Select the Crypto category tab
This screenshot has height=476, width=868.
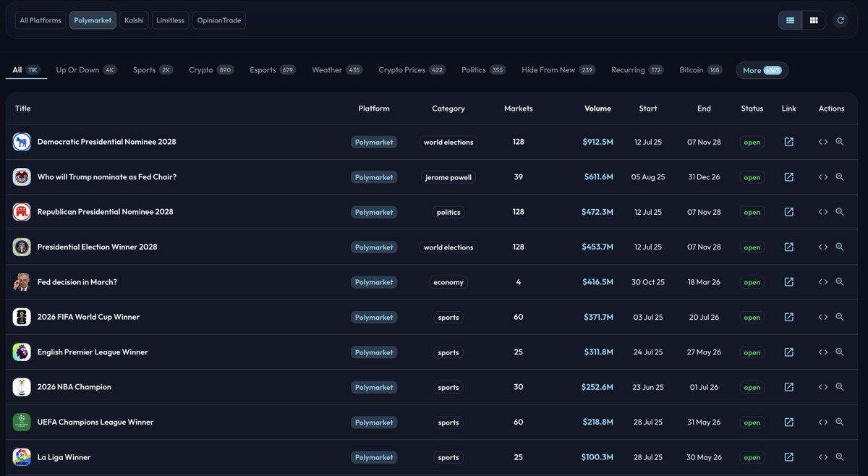211,70
